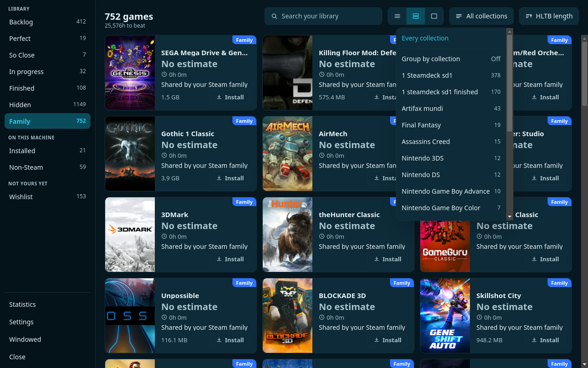
Task: Toggle Group by collection option
Action: [x=451, y=59]
